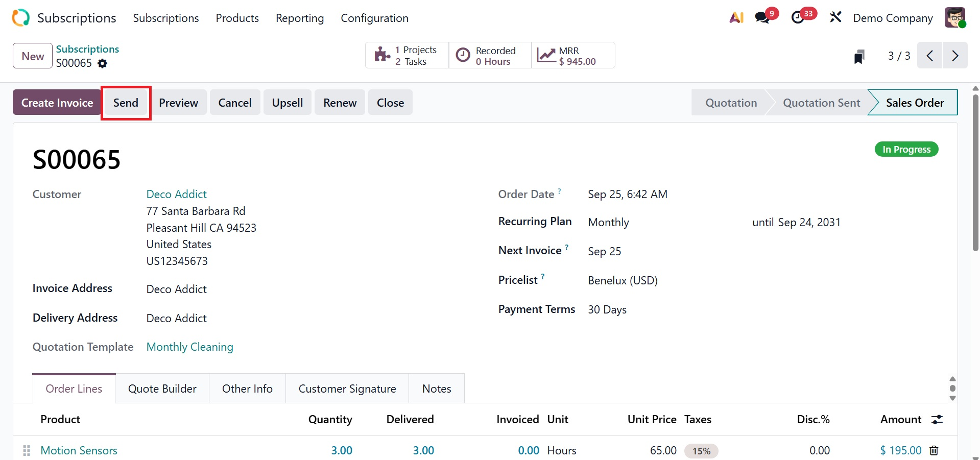Screen dimensions: 980x460
Task: Open the MRR stat button
Action: coord(573,56)
